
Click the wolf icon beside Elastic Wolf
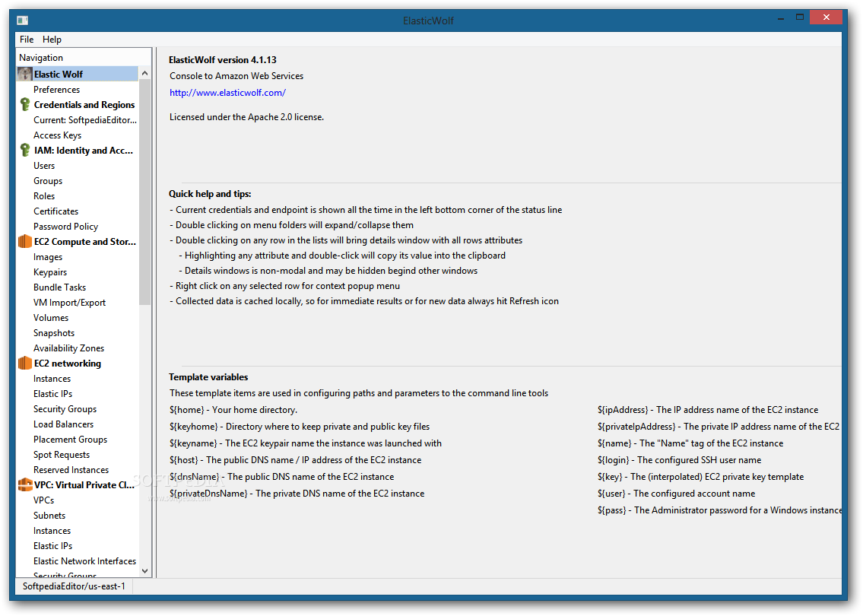click(25, 74)
